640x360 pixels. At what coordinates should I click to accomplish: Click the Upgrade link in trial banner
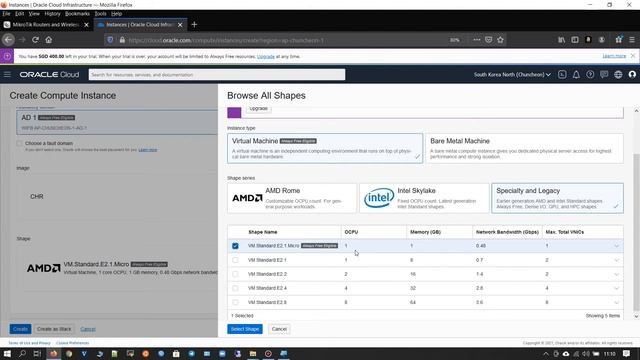click(x=266, y=56)
